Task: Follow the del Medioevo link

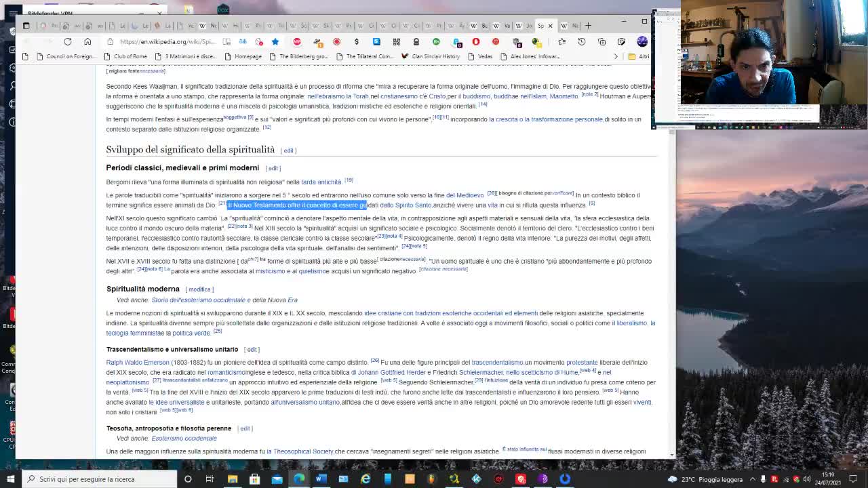Action: [x=465, y=195]
